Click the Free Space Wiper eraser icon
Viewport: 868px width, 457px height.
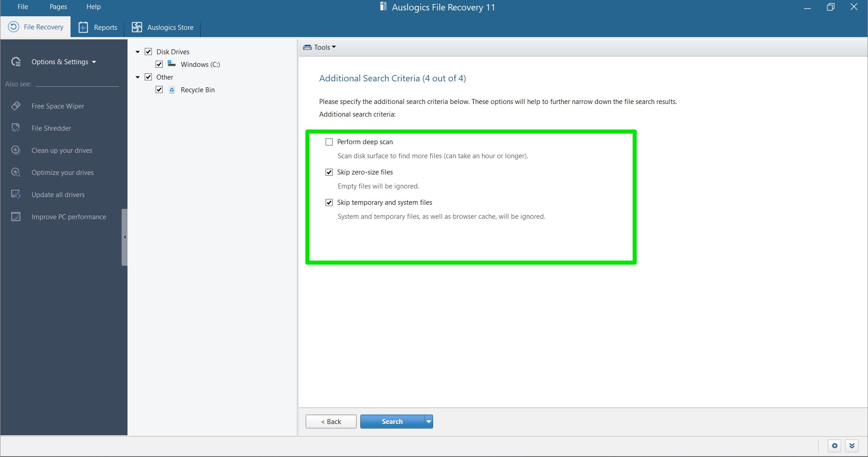click(16, 106)
